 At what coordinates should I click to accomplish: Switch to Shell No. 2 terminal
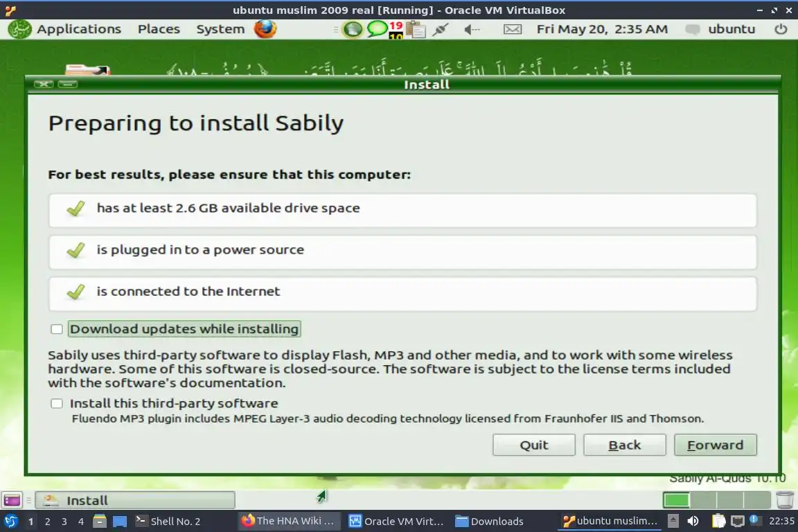click(168, 522)
